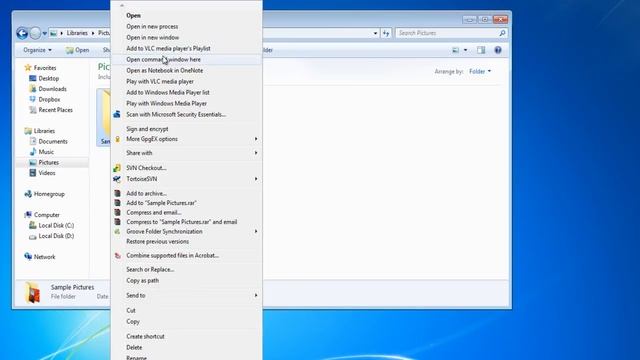This screenshot has height=360, width=640.
Task: Click the Open toolbar button
Action: [78, 50]
